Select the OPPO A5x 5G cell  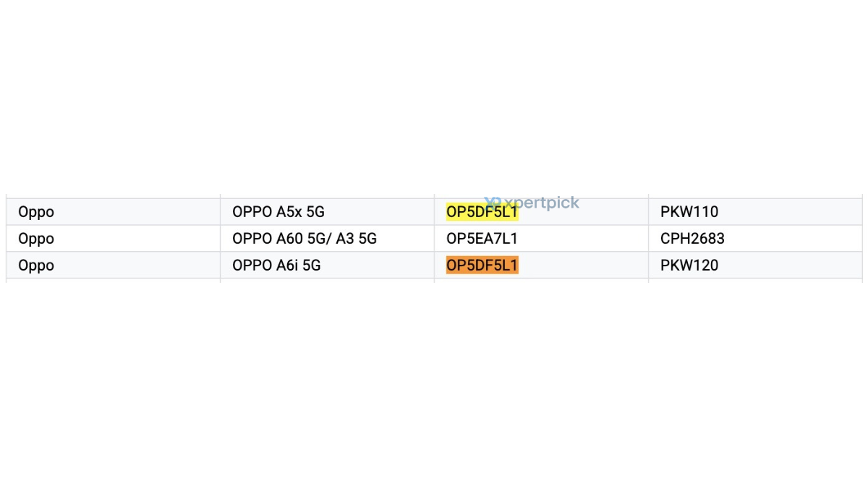(327, 212)
